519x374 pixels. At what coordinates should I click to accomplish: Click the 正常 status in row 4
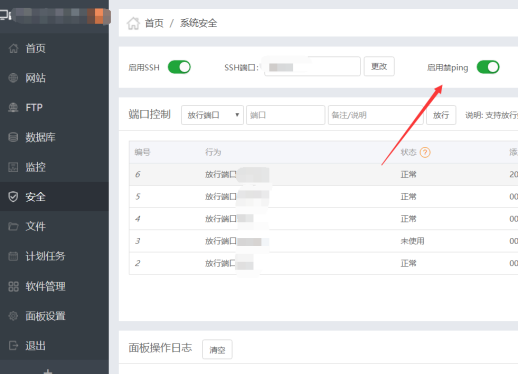[x=409, y=219]
